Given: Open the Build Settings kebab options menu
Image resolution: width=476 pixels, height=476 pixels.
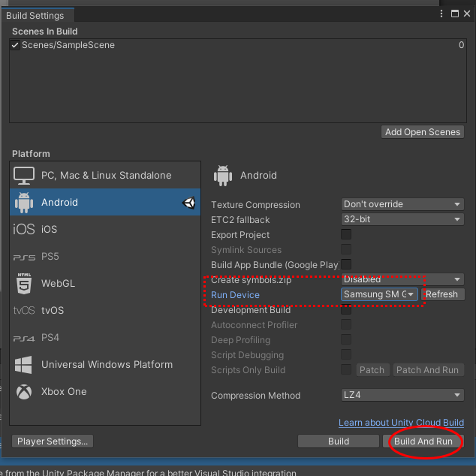Looking at the screenshot, I should click(x=441, y=14).
